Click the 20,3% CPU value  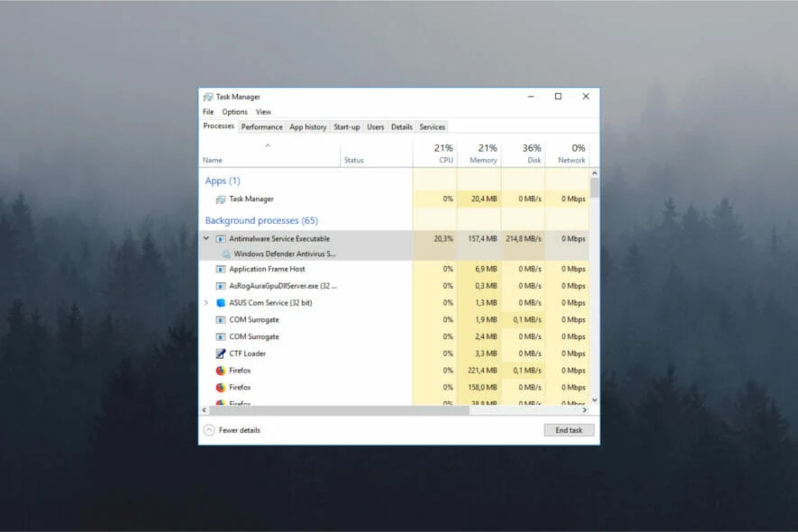pyautogui.click(x=443, y=239)
